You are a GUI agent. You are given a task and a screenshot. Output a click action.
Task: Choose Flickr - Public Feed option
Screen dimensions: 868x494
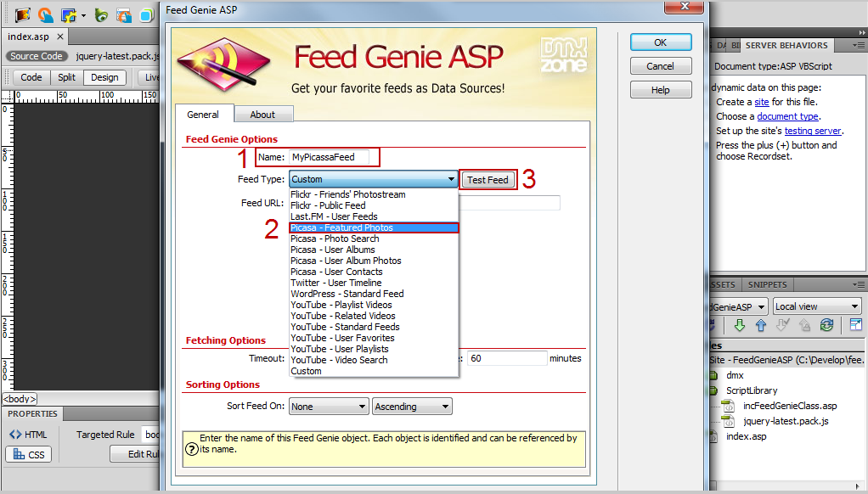pyautogui.click(x=374, y=205)
